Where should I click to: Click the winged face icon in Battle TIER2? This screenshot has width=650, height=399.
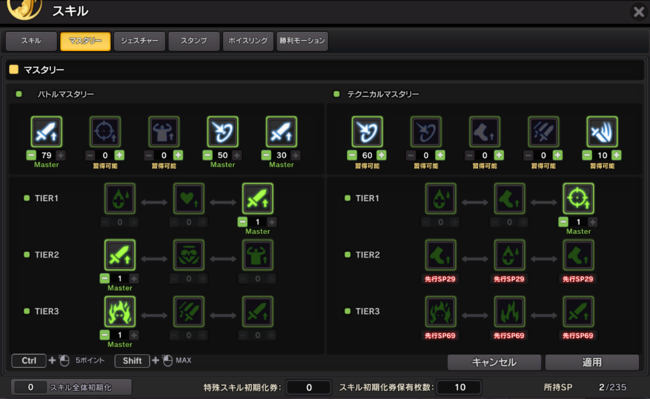[189, 255]
